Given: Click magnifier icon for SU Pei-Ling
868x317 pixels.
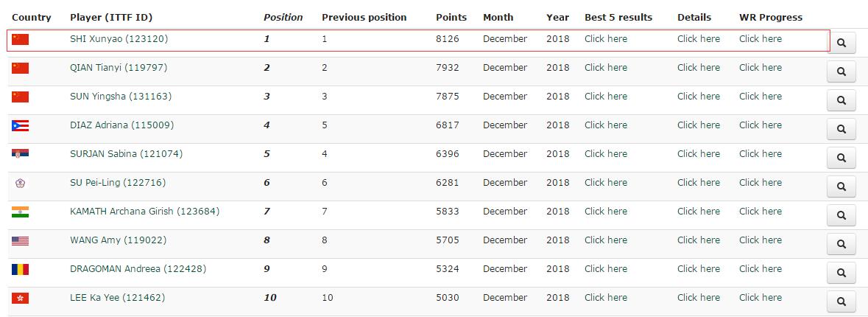Looking at the screenshot, I should point(841,187).
